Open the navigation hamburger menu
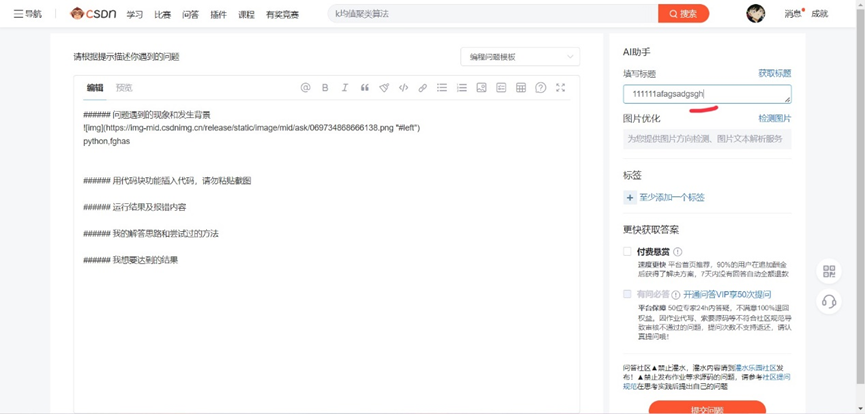 click(x=27, y=14)
